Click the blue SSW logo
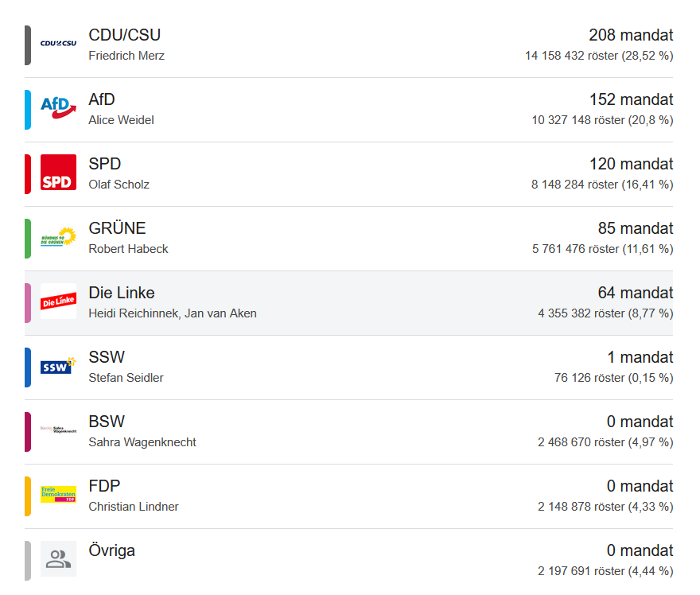Image resolution: width=700 pixels, height=595 pixels. tap(58, 366)
